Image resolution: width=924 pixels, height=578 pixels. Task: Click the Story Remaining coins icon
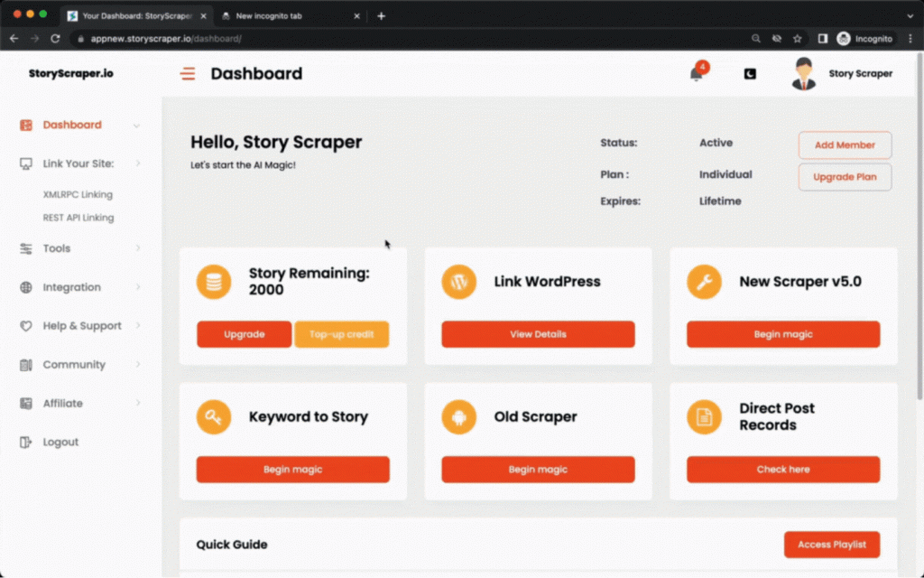(x=214, y=282)
